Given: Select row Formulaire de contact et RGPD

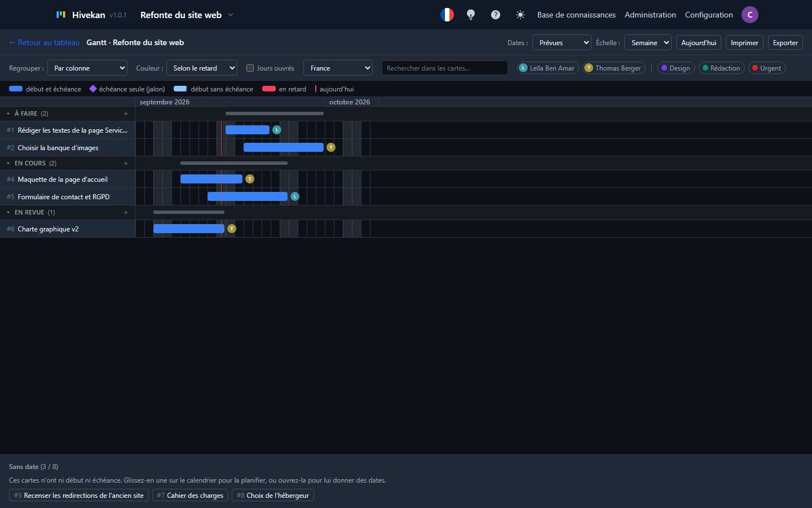Looking at the screenshot, I should pos(68,196).
